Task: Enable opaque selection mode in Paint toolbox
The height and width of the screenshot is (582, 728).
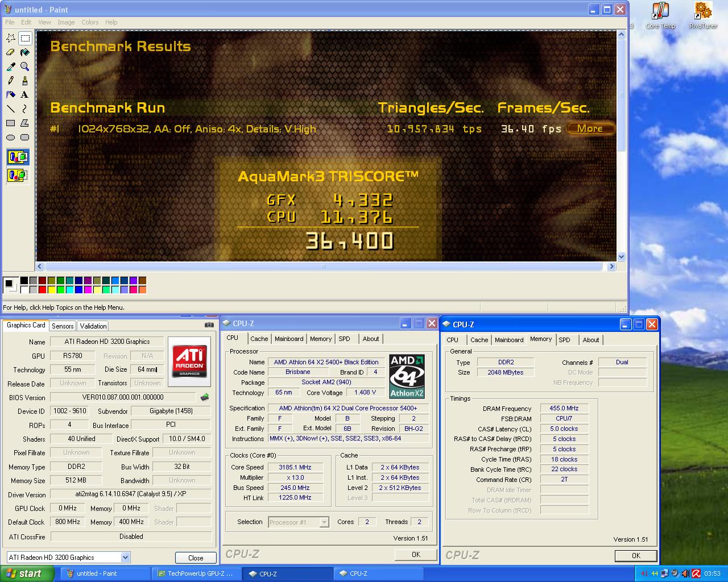Action: (18, 157)
